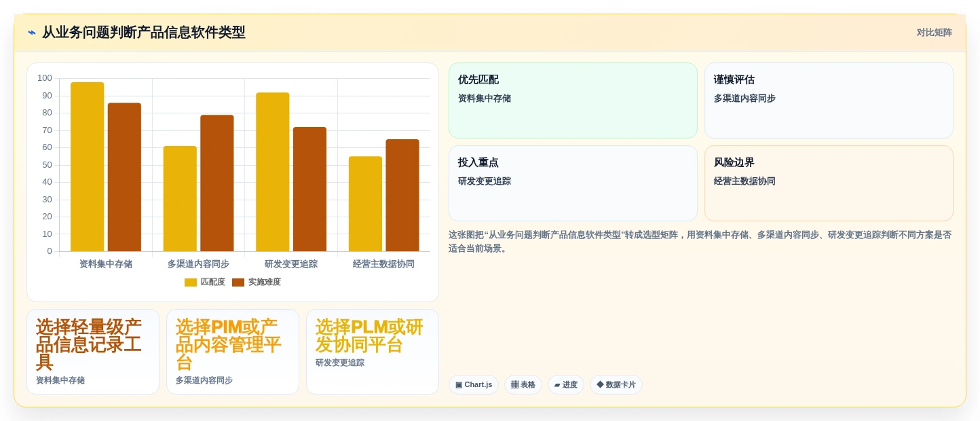The width and height of the screenshot is (980, 421).
Task: Click 多渠道内容同步 subtitle in the PIM card
Action: point(204,381)
